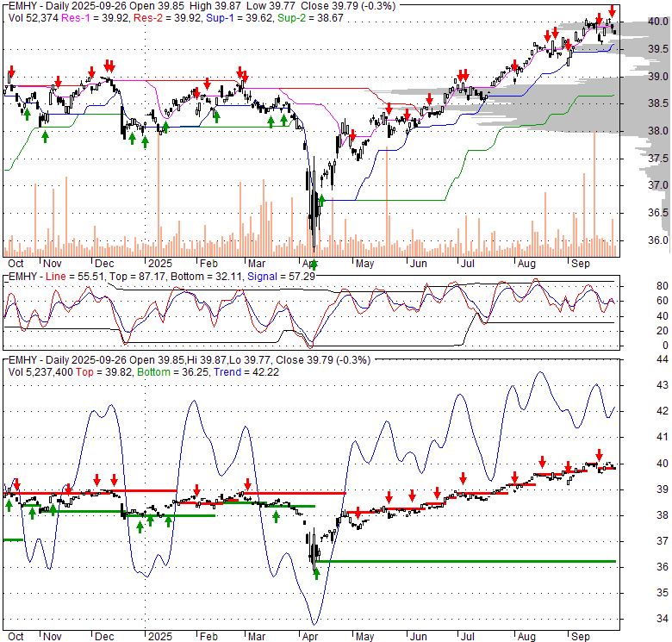Screen dimensions: 672x642
Task: Select 'Dec' on the top chart time axis
Action: (104, 264)
